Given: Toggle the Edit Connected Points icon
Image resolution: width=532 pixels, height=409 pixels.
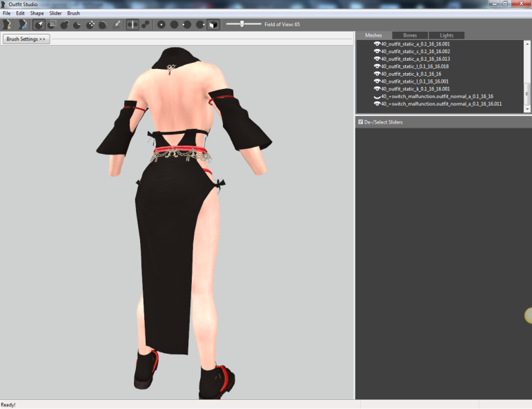Looking at the screenshot, I should coord(146,24).
